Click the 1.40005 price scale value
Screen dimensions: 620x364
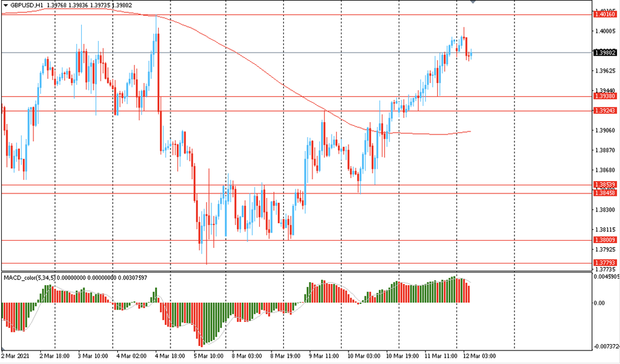click(605, 31)
